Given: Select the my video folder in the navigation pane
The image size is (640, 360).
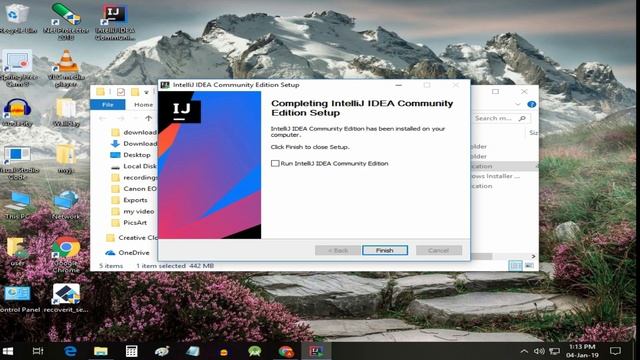Looking at the screenshot, I should pyautogui.click(x=133, y=211).
